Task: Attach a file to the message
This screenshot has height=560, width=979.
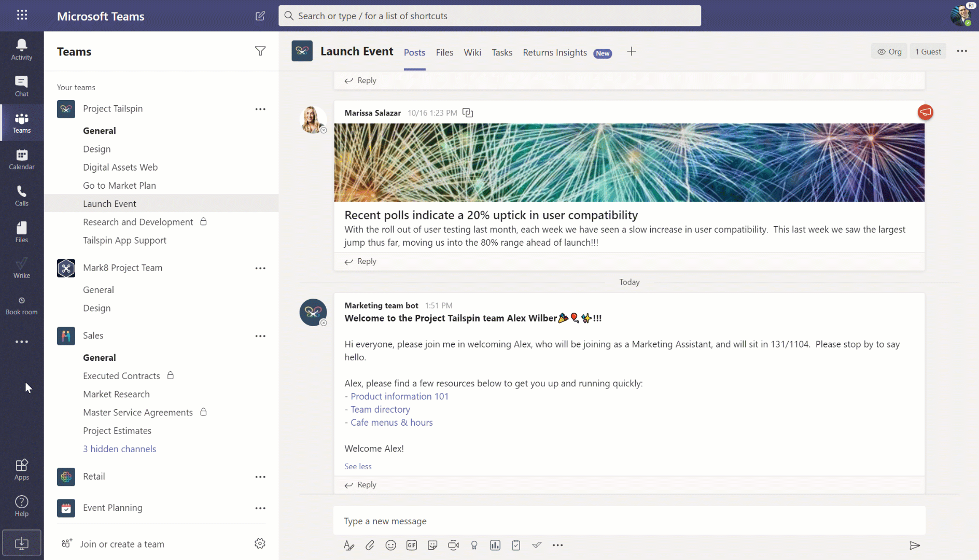Action: [x=370, y=545]
